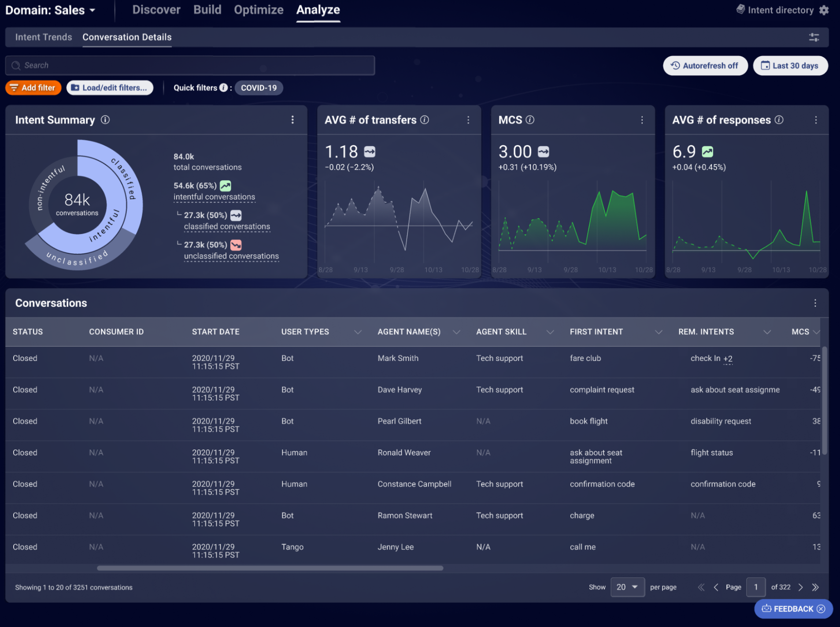Jump to the last page of conversations
The height and width of the screenshot is (627, 840).
pos(815,587)
